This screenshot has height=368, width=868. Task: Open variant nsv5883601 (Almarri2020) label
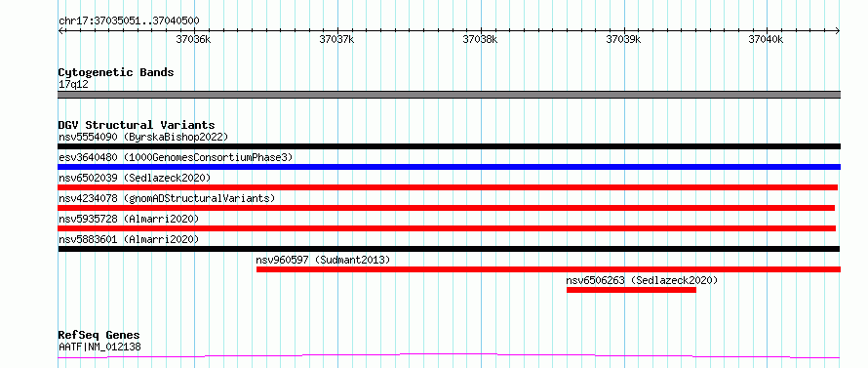pos(129,239)
